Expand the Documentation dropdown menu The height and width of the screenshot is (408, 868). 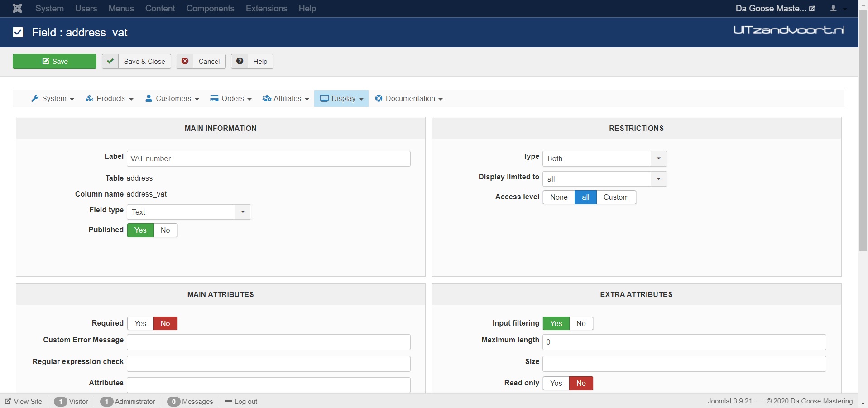tap(409, 98)
